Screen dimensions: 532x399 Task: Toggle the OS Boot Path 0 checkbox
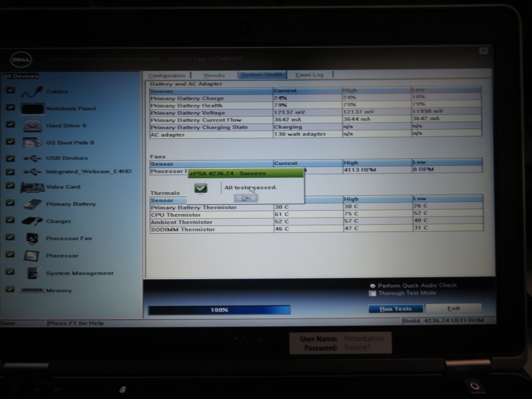click(x=10, y=141)
